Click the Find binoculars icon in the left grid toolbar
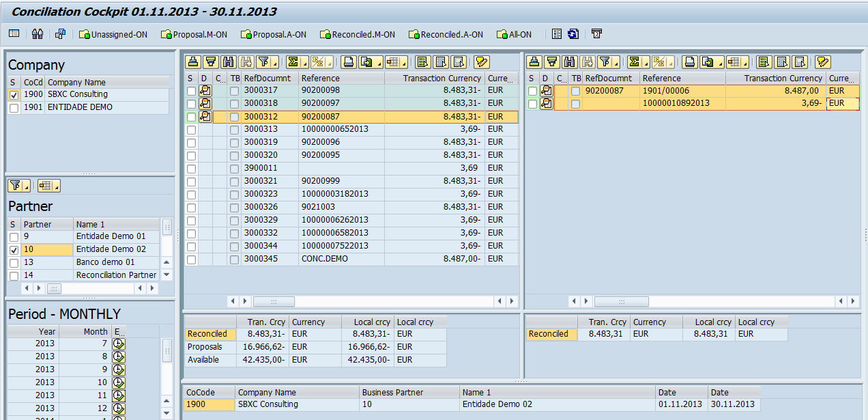 pyautogui.click(x=228, y=62)
